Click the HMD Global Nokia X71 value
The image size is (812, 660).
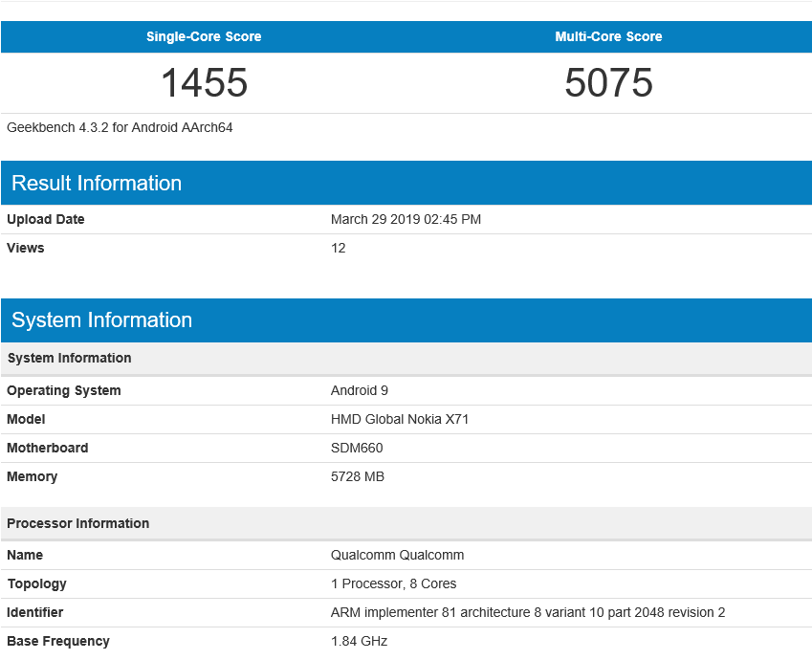[400, 419]
